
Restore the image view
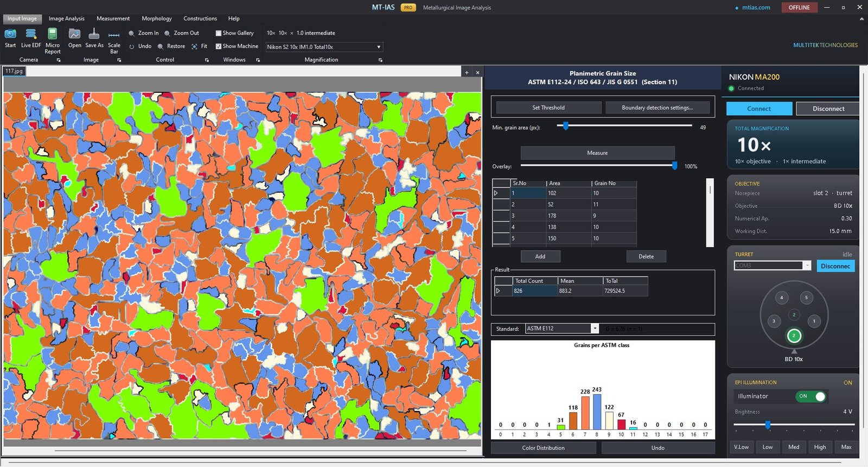coord(171,46)
